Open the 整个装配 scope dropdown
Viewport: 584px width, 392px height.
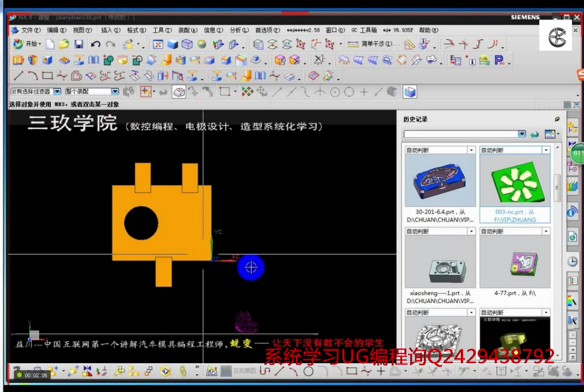pos(116,91)
